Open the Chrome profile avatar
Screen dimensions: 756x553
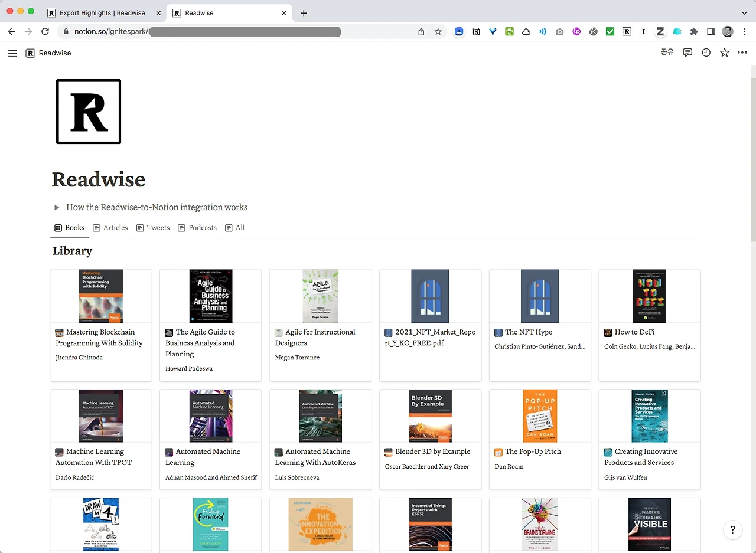point(728,31)
